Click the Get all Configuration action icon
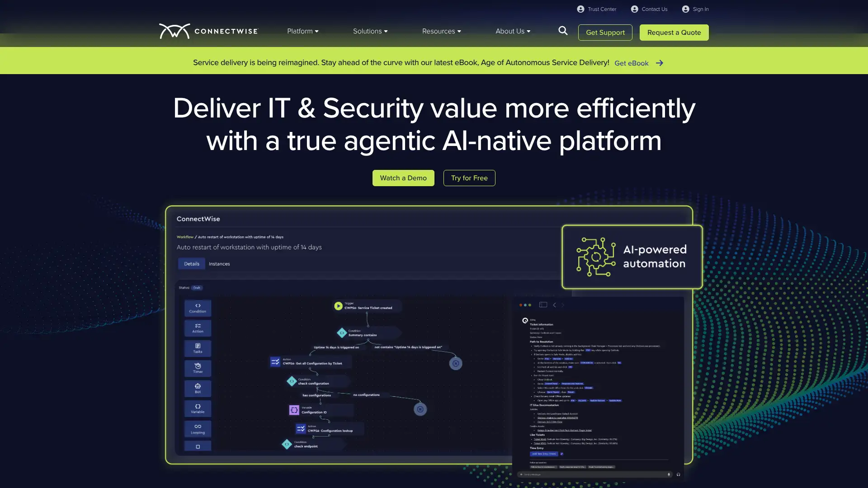The height and width of the screenshot is (488, 868). (x=275, y=361)
